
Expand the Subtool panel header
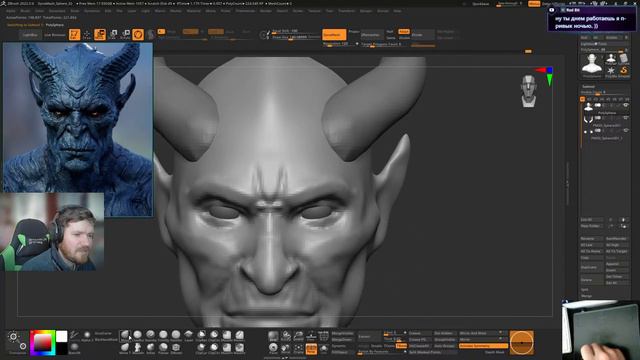coord(588,87)
